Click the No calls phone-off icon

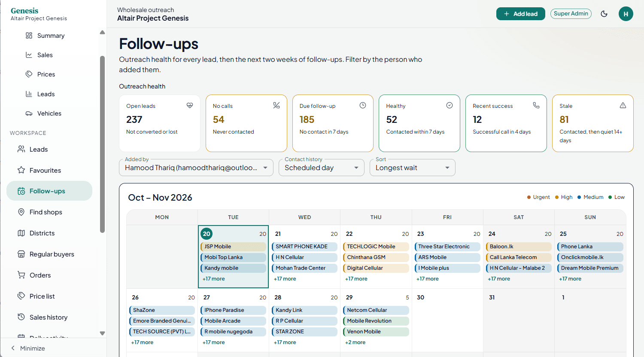276,105
